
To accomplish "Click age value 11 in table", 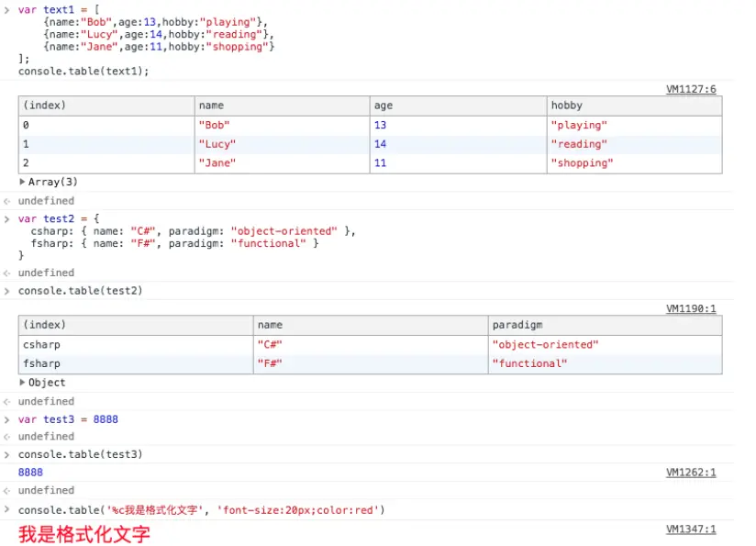I will click(458, 163).
